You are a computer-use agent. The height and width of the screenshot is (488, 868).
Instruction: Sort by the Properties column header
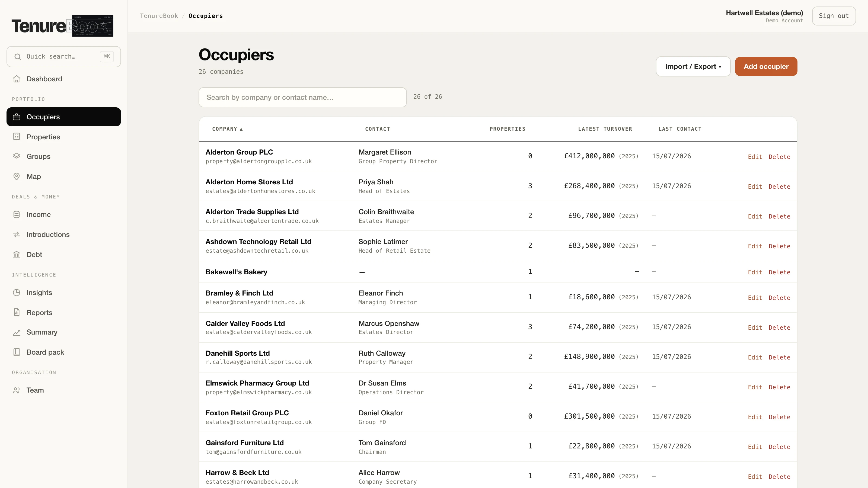(508, 129)
